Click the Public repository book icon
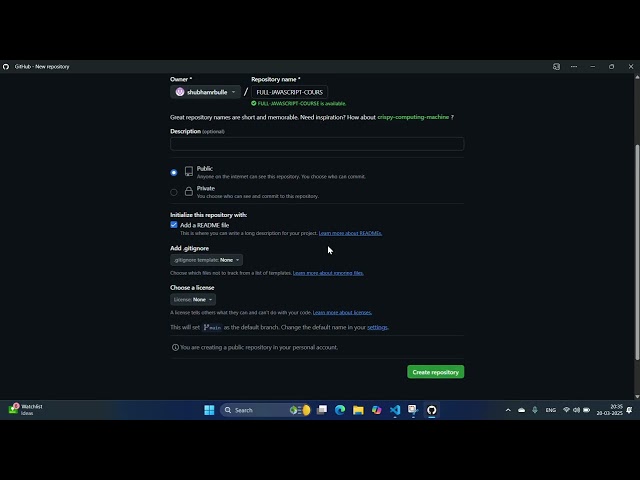The width and height of the screenshot is (640, 480). tap(189, 171)
